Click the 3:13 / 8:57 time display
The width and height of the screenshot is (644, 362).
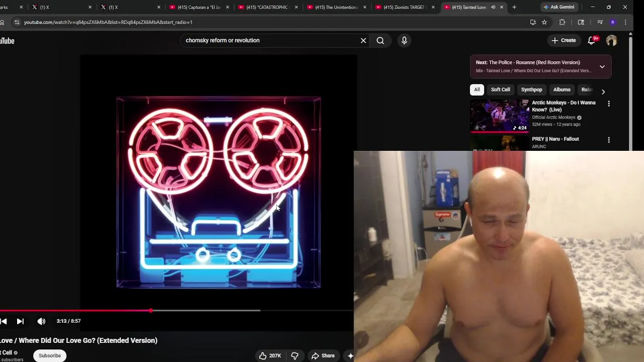point(68,321)
